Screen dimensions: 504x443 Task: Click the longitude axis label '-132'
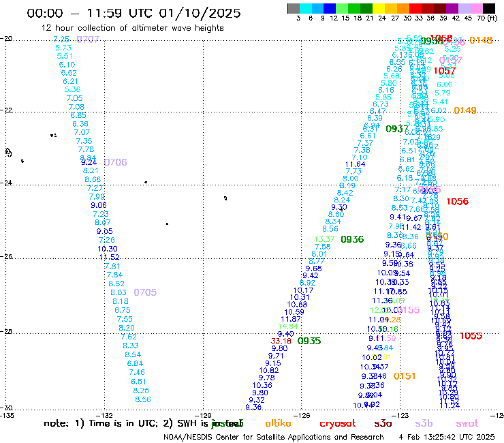104,415
